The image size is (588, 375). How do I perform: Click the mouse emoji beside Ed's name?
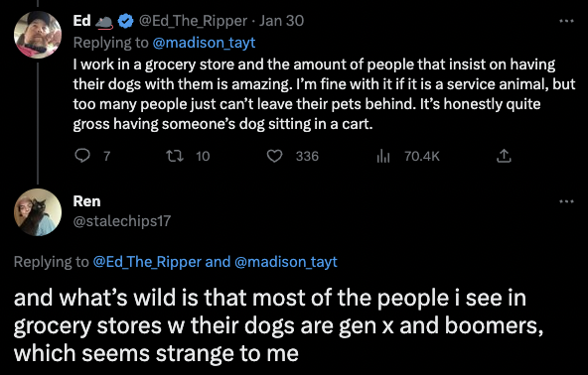pos(104,22)
